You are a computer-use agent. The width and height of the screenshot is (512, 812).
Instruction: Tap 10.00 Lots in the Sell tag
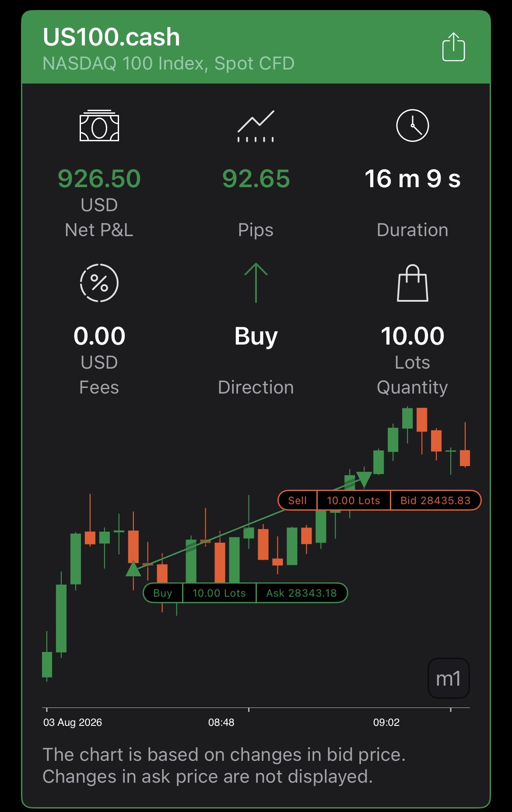[354, 500]
